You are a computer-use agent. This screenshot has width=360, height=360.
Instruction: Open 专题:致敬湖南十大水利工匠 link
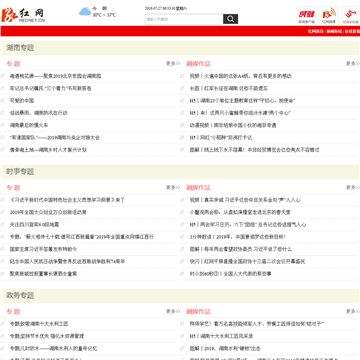click(39, 324)
